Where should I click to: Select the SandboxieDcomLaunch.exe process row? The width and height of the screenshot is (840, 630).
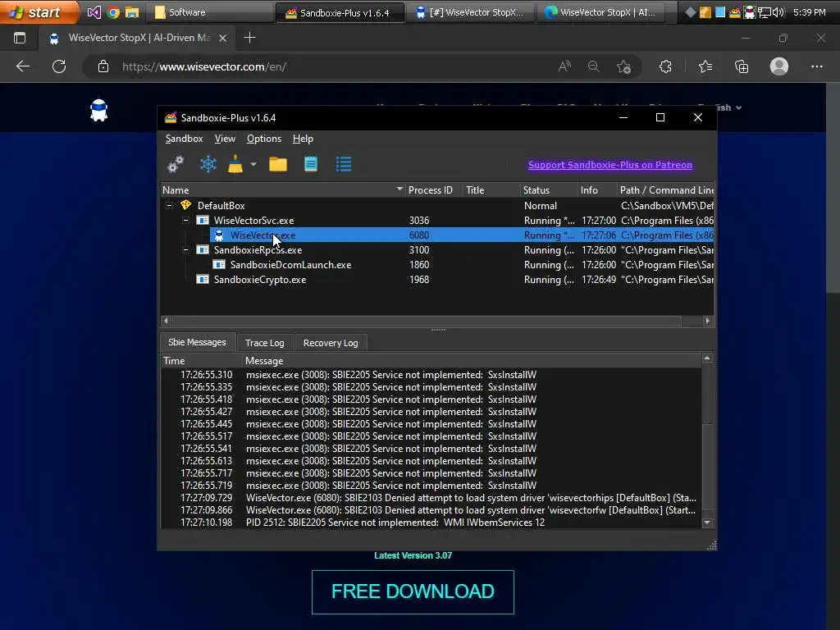[437, 265]
